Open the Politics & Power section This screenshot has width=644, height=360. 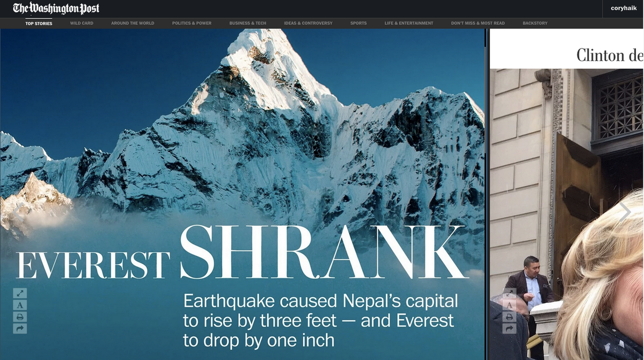[192, 23]
